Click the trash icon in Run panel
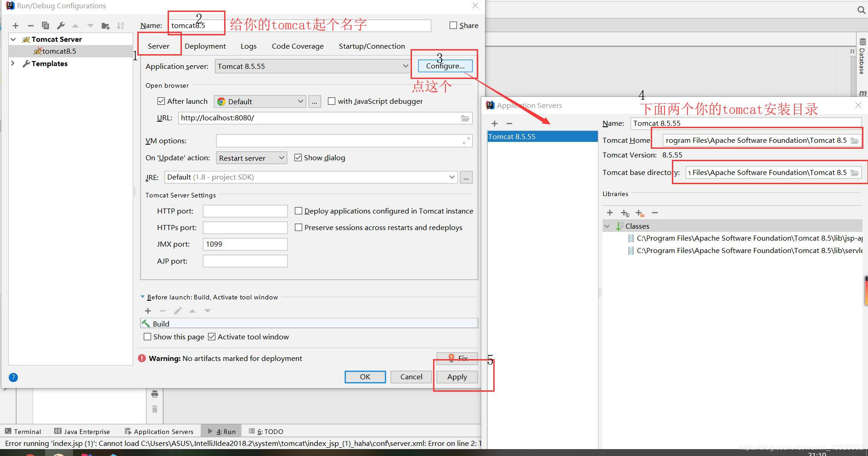This screenshot has width=868, height=456. [x=155, y=409]
